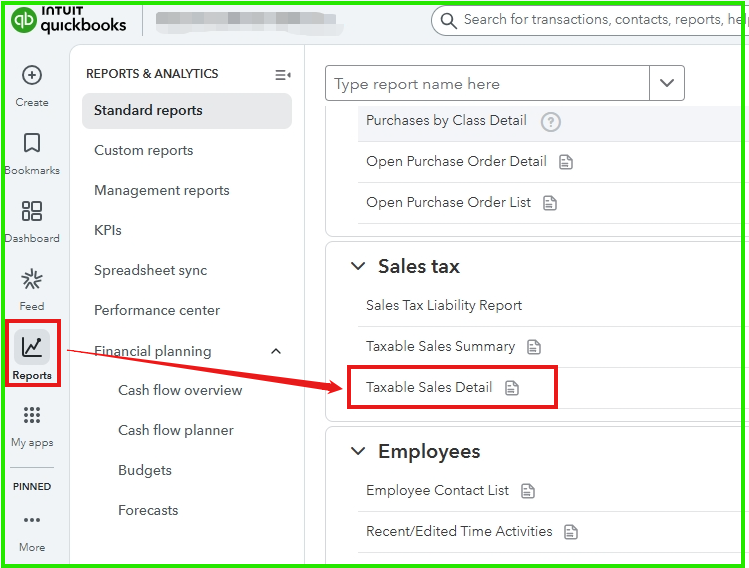Viewport: 749px width, 568px height.
Task: Open the report name dropdown arrow
Action: (667, 84)
